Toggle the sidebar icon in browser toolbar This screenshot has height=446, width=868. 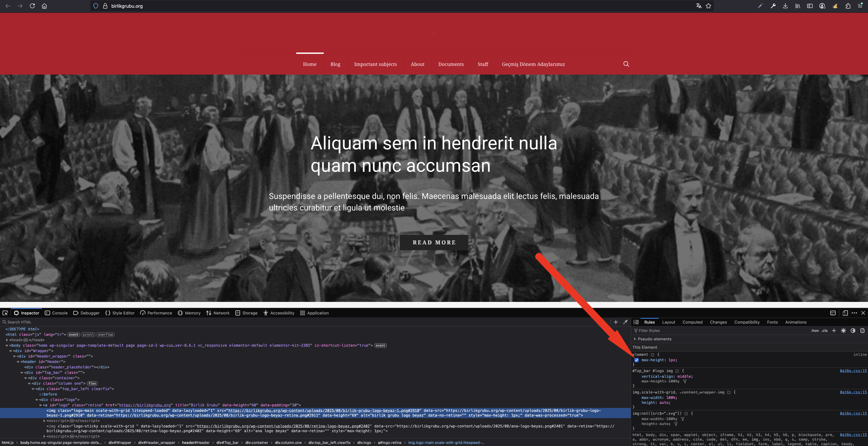pos(810,6)
